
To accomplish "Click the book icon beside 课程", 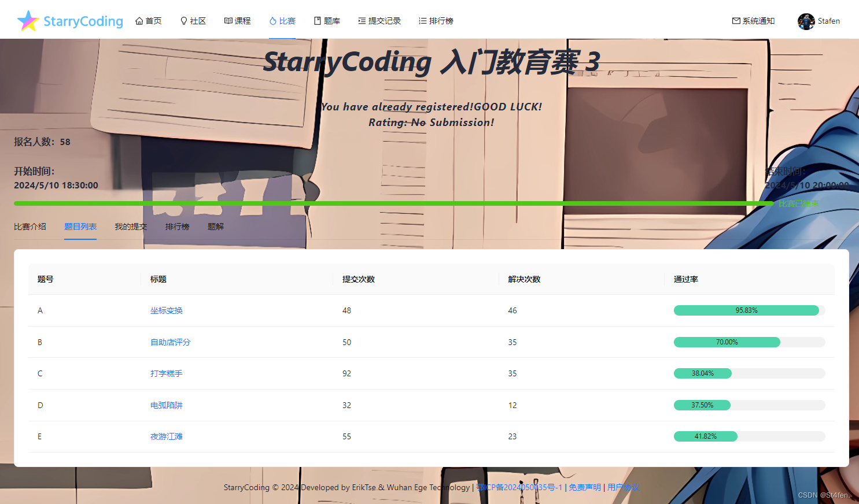I will [x=228, y=21].
